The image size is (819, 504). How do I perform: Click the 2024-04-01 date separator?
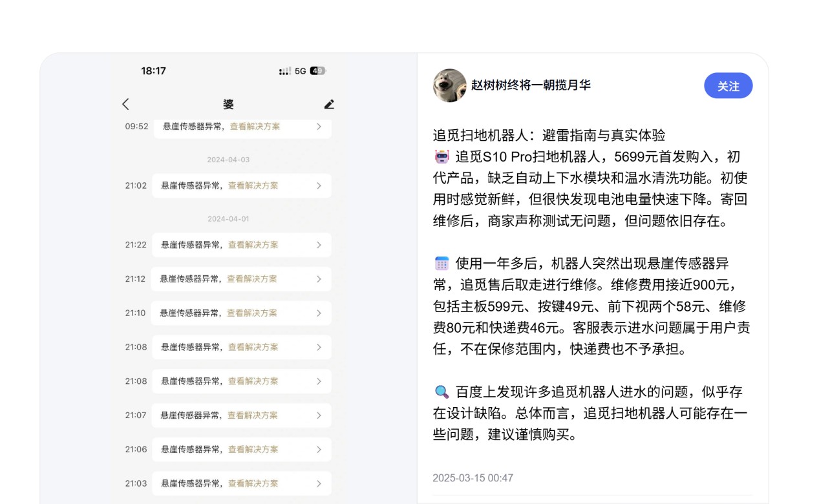(x=228, y=219)
